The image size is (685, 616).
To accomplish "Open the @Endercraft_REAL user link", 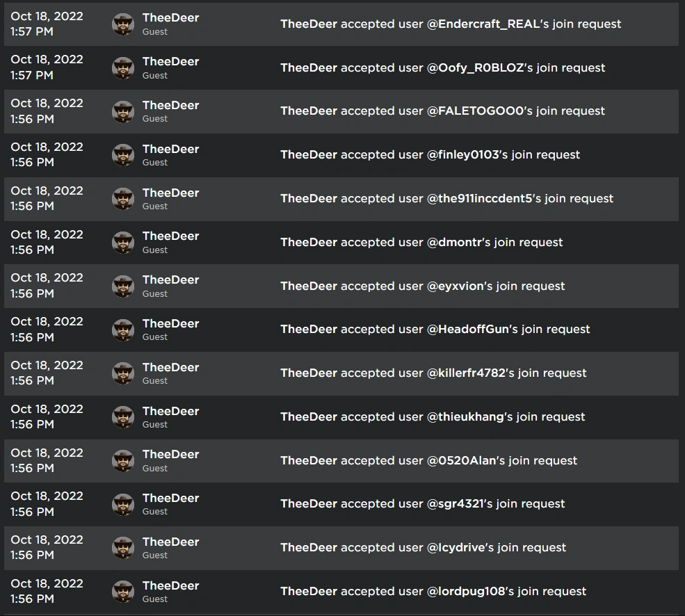I will (484, 24).
